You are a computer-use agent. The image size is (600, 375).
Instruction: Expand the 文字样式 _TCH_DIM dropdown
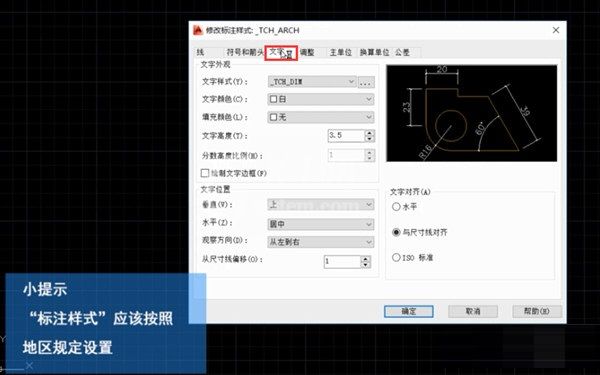point(312,82)
